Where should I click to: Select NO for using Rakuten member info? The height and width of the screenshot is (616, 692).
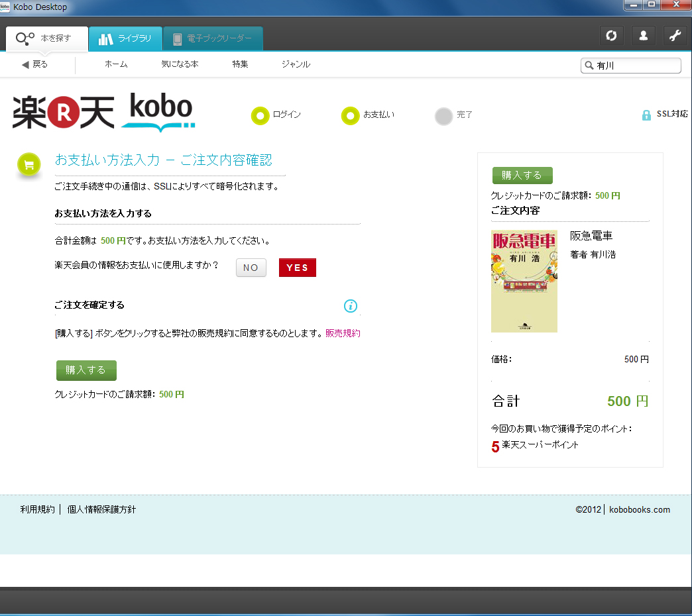pyautogui.click(x=251, y=268)
